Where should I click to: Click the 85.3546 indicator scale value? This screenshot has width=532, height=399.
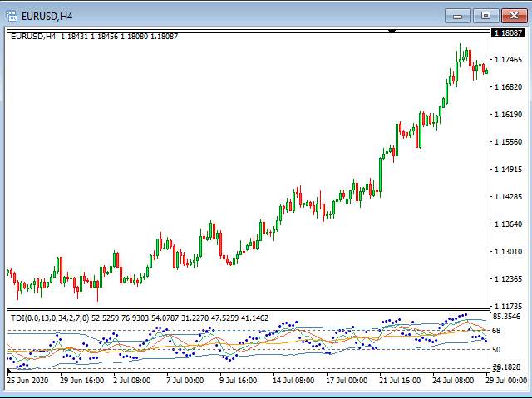click(506, 317)
